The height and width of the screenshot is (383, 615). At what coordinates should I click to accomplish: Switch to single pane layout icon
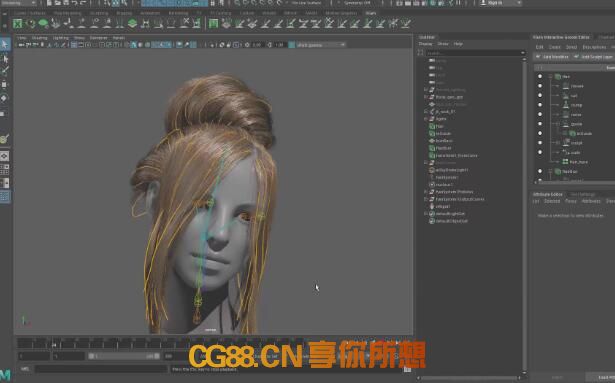[5, 156]
